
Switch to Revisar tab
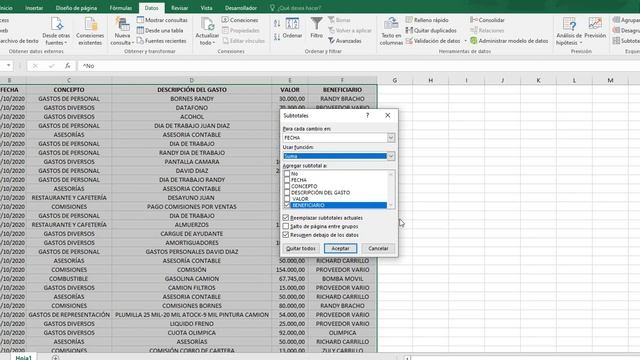click(x=180, y=8)
